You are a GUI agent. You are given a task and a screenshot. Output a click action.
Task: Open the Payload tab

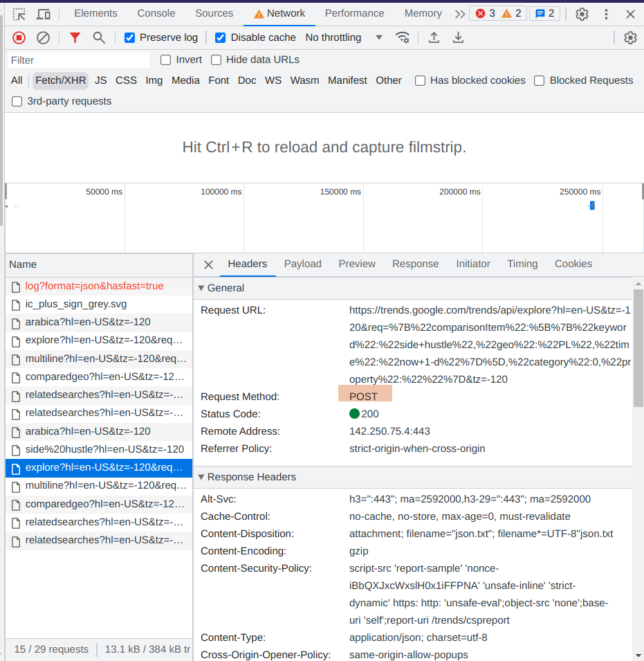302,264
